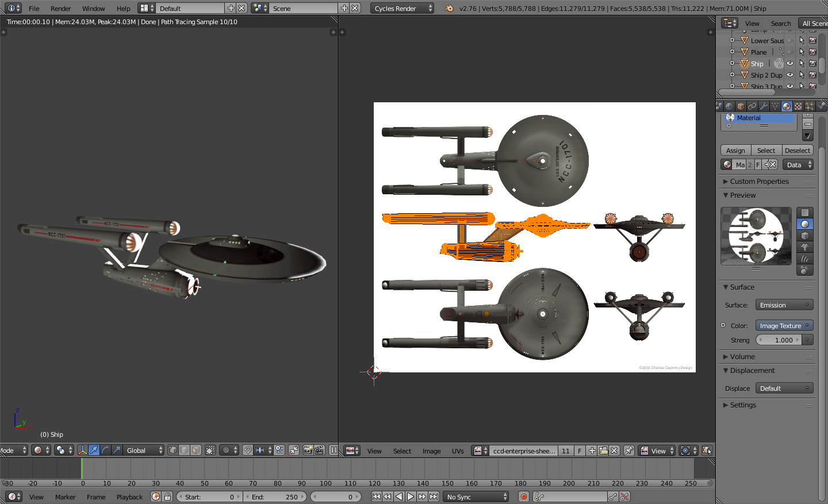
Task: Open timeline Playback menu
Action: coord(129,497)
